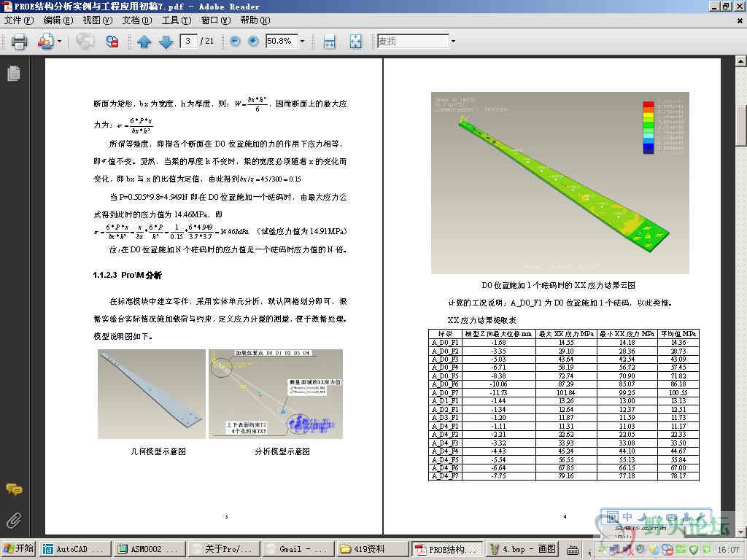
Task: Switch to the 关于Pro/ taskbar window
Action: [x=224, y=549]
